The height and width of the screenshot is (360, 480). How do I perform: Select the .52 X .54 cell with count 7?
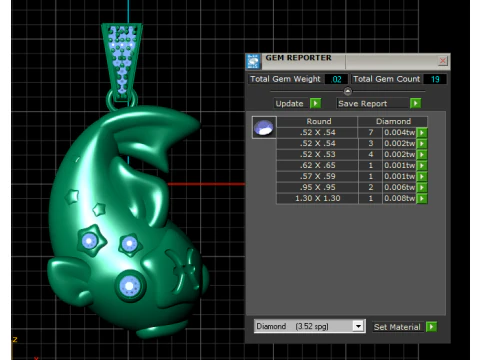317,133
